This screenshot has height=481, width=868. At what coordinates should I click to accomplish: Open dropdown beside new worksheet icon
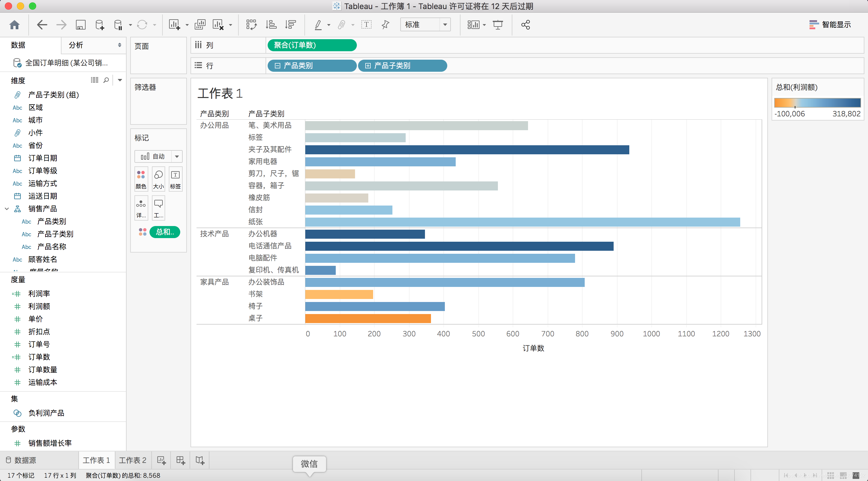[x=187, y=25]
